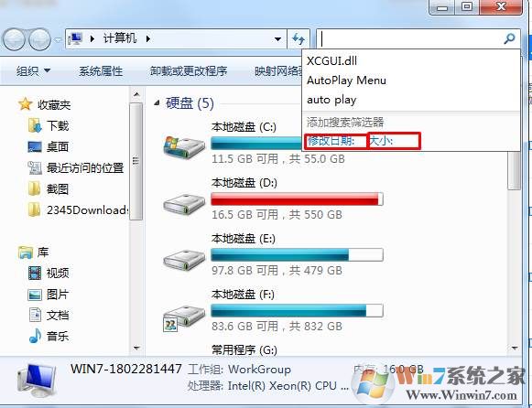Click inside the search input box
Viewport: 532px width, 408px height.
(x=410, y=38)
